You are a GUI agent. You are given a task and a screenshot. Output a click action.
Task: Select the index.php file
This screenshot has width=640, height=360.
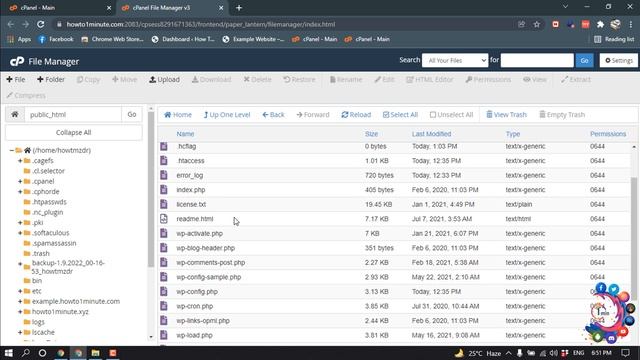tap(191, 190)
